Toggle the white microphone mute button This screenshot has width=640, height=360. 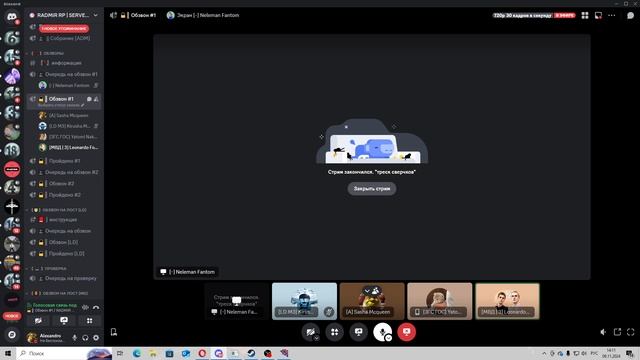click(382, 332)
